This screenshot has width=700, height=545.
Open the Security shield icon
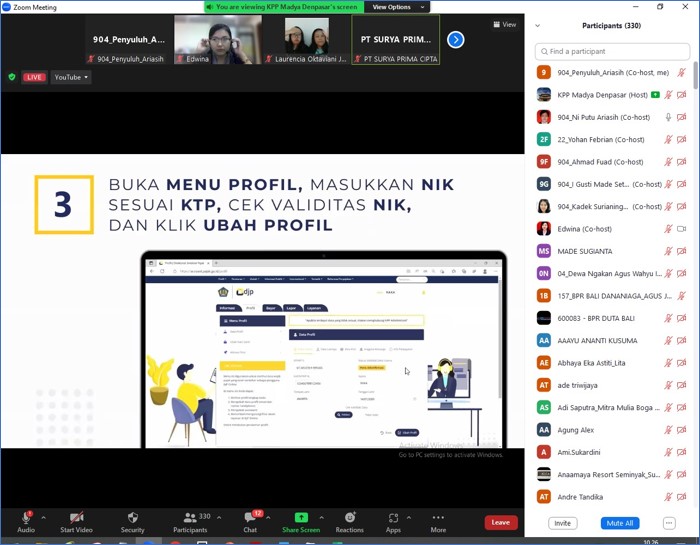click(x=132, y=518)
